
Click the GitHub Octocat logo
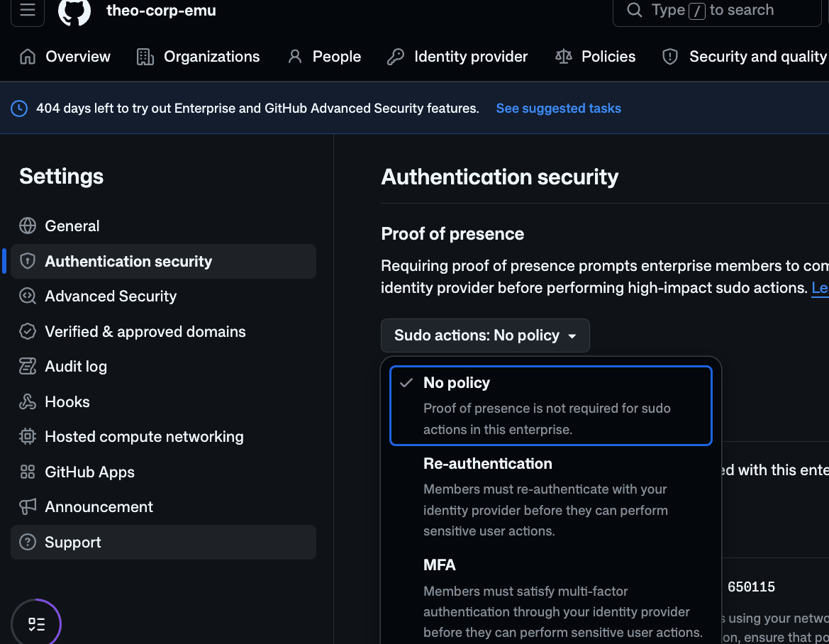pos(74,10)
